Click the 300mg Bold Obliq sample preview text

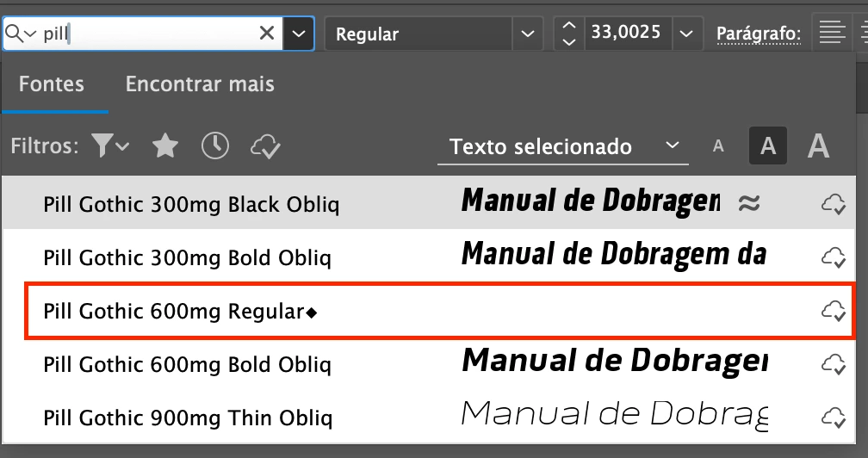tap(614, 255)
